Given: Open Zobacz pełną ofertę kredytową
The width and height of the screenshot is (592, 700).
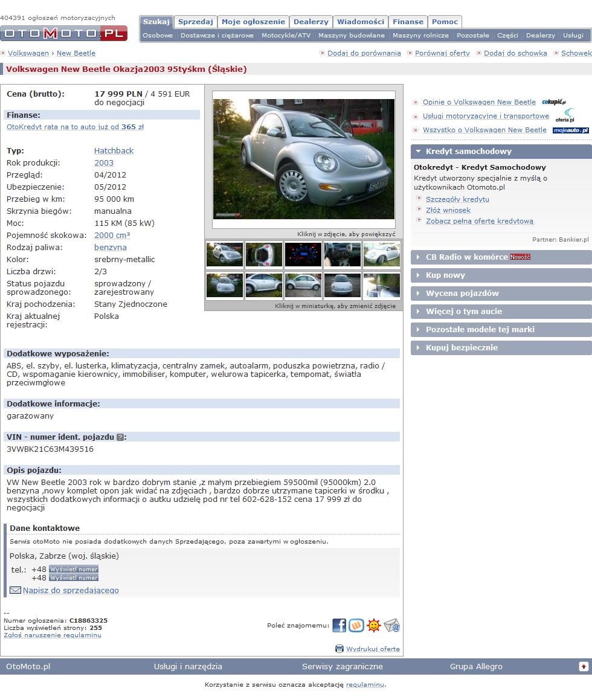Looking at the screenshot, I should tap(480, 221).
